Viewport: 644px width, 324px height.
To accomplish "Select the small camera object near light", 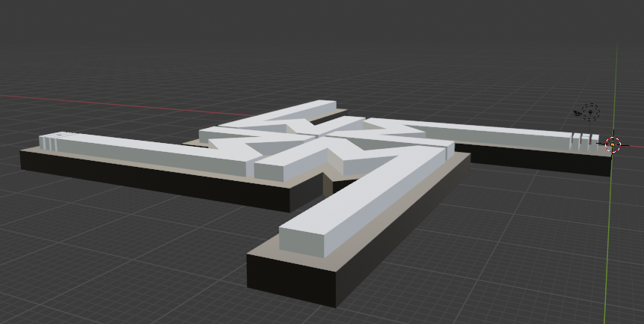I will (x=577, y=113).
